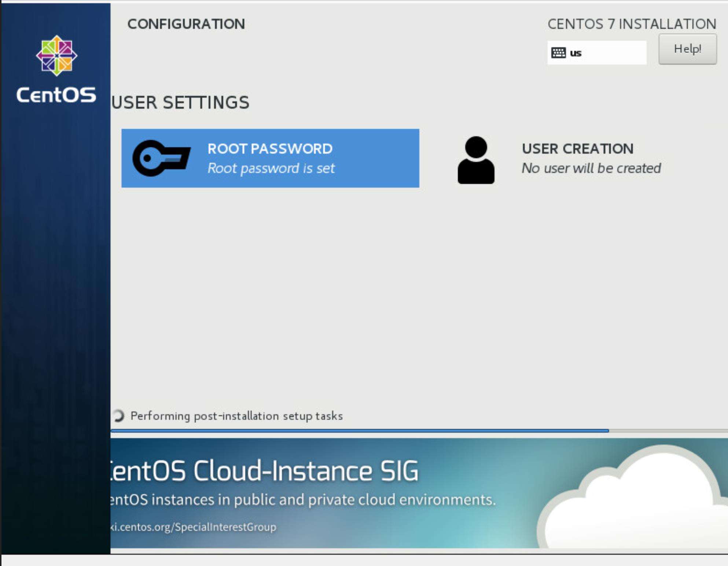This screenshot has width=728, height=566.
Task: Click the 'Cloud-Instance SIG' banner title
Action: click(264, 471)
